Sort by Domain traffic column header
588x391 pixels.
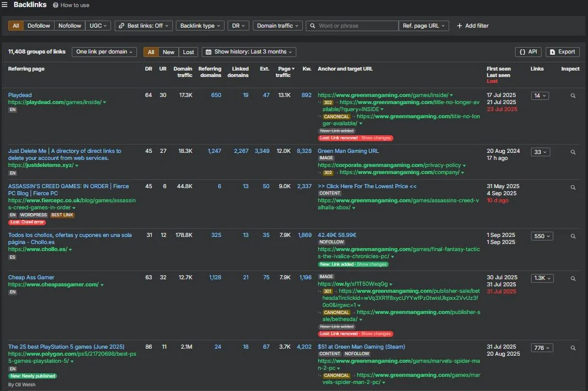[183, 72]
